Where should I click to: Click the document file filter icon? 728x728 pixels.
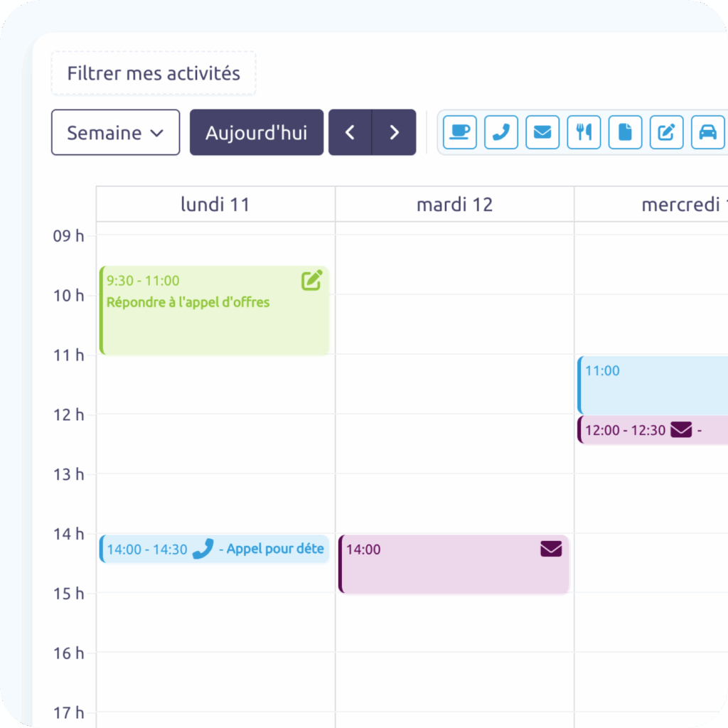click(x=625, y=132)
